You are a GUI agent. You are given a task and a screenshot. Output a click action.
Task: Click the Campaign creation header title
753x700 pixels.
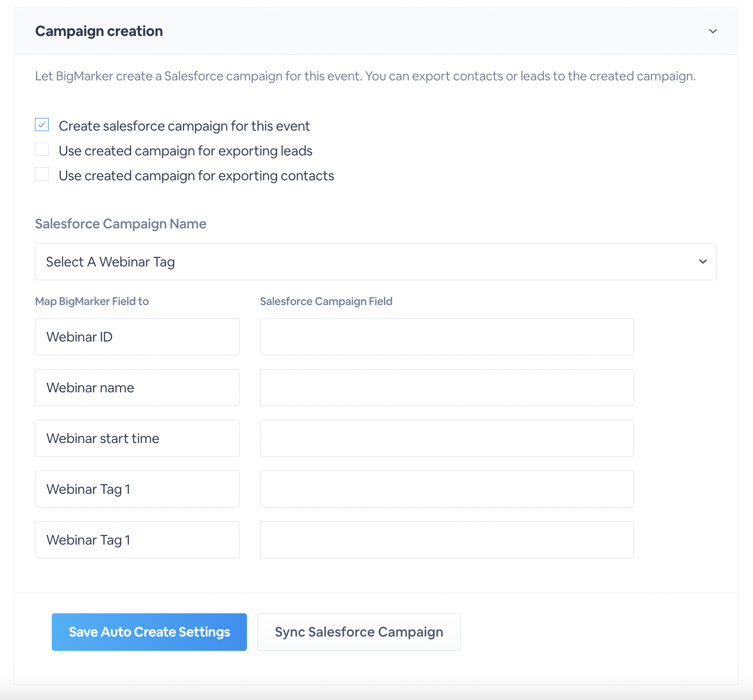[99, 31]
